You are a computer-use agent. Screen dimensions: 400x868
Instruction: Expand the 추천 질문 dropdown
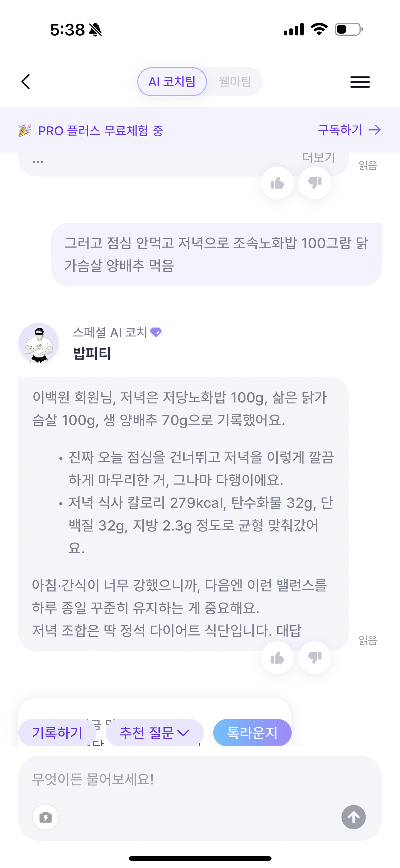[x=155, y=732]
